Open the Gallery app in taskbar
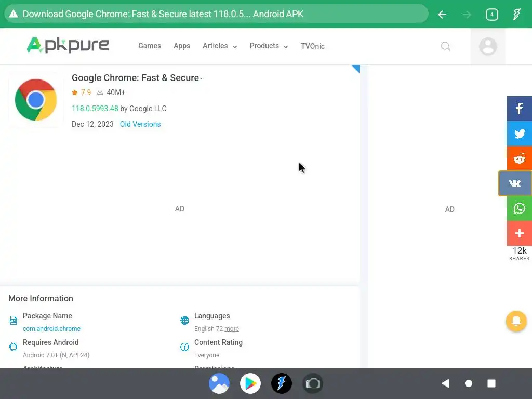Viewport: 532px width, 399px height. pos(219,383)
